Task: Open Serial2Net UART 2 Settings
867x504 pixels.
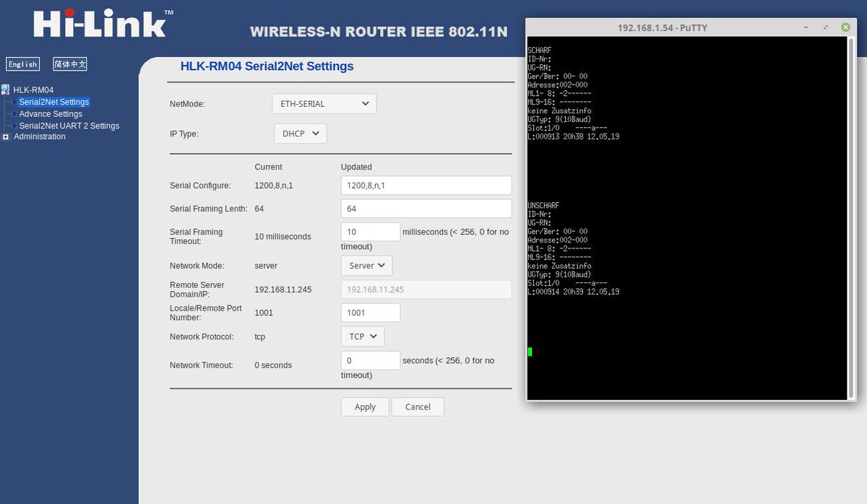Action: pos(69,126)
